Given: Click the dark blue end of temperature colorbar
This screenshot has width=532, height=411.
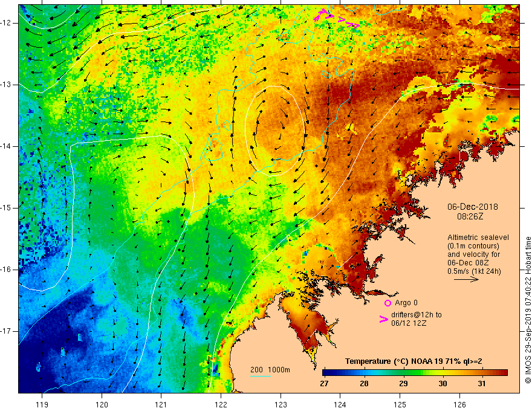Looking at the screenshot, I should click(x=326, y=372).
